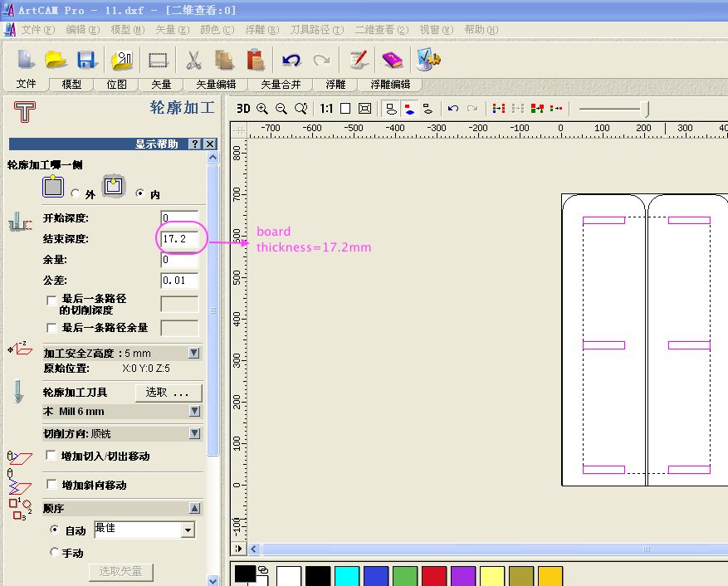Switch to the 模型 tab

click(71, 85)
